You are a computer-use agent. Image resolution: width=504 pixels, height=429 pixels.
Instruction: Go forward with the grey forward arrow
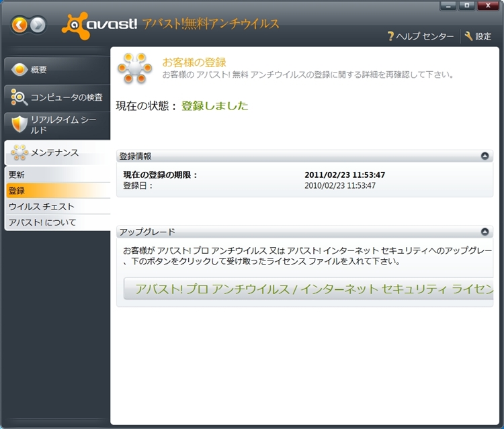[38, 25]
